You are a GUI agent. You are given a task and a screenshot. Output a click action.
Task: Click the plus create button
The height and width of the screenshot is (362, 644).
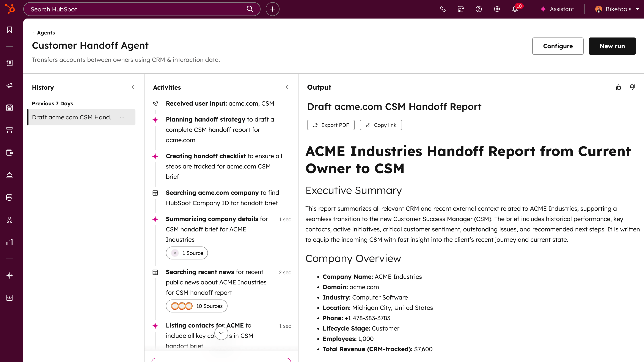coord(272,9)
